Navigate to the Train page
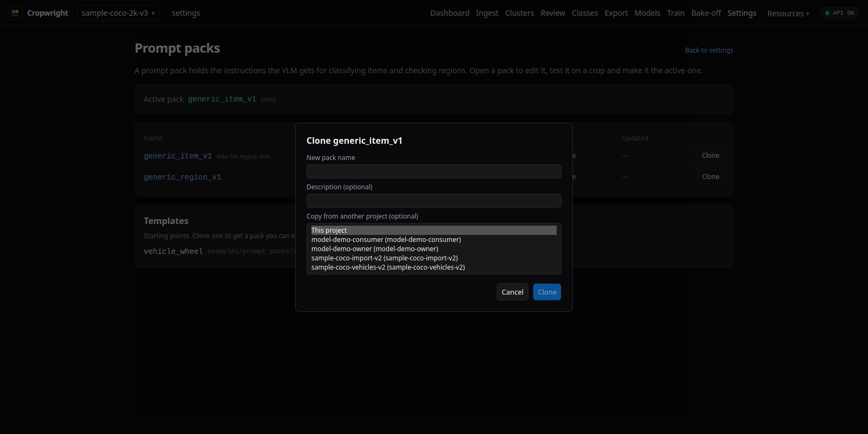Screen dimensions: 868x434 pyautogui.click(x=675, y=13)
